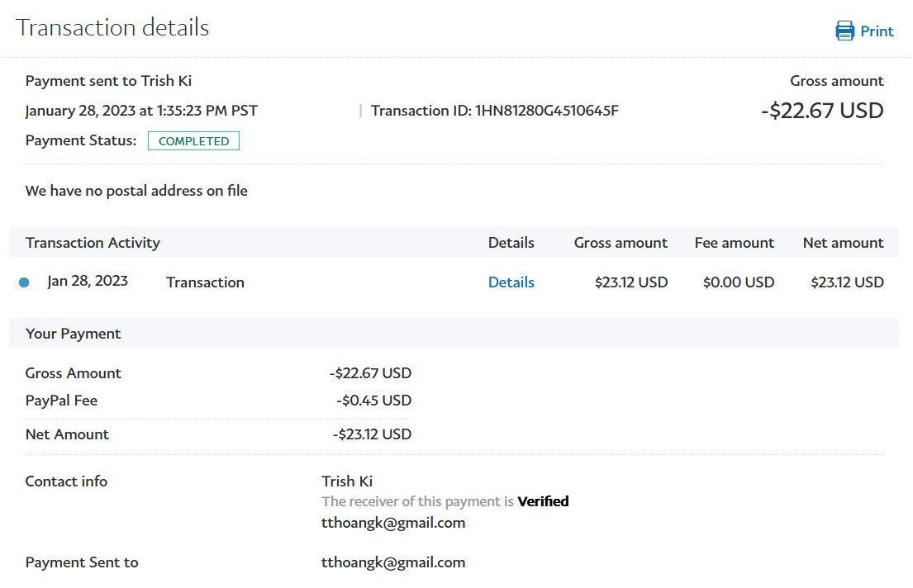Click the Transaction Activity header
This screenshot has width=913, height=588.
click(93, 243)
